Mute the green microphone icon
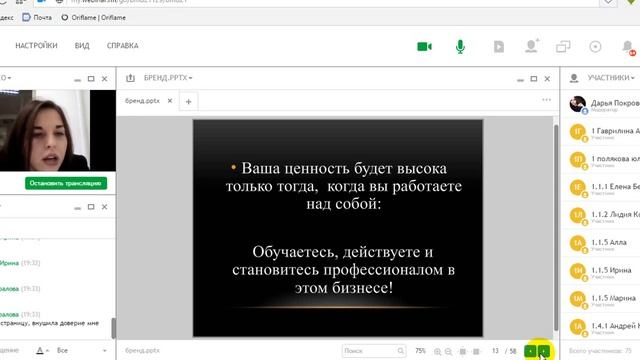The image size is (640, 360). pyautogui.click(x=460, y=47)
